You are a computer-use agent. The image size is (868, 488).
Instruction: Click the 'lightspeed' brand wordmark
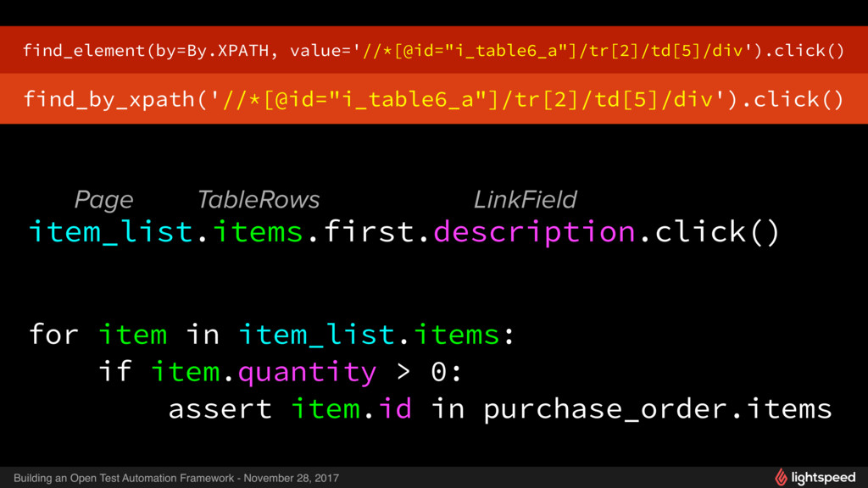pyautogui.click(x=823, y=478)
